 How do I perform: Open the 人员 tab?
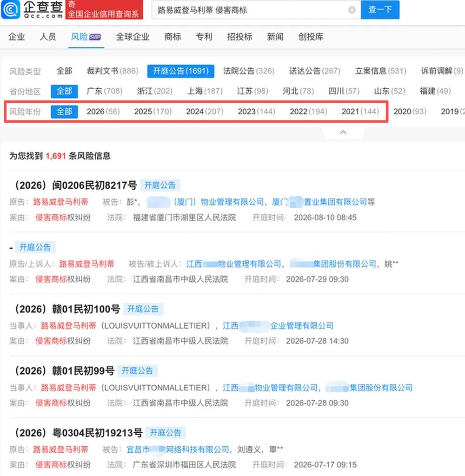pyautogui.click(x=48, y=37)
